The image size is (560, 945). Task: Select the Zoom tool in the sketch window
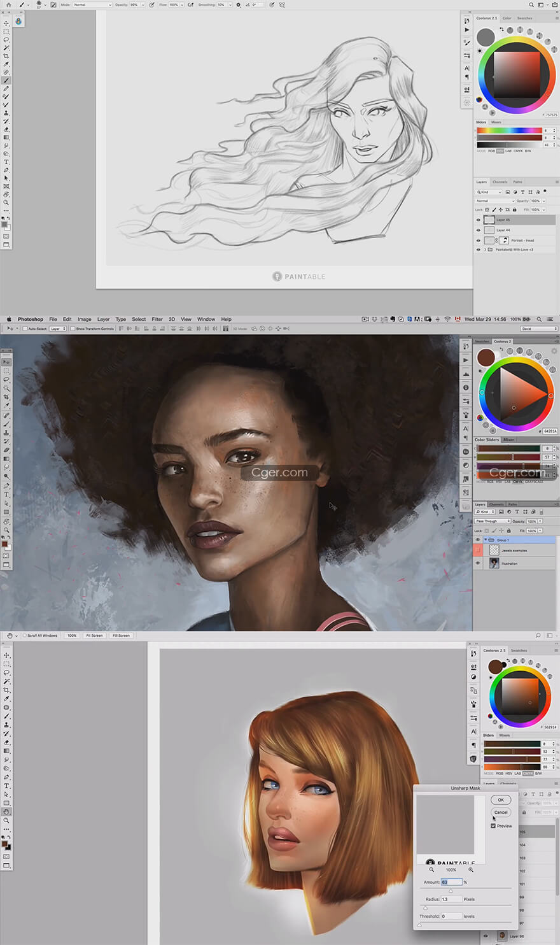(6, 202)
